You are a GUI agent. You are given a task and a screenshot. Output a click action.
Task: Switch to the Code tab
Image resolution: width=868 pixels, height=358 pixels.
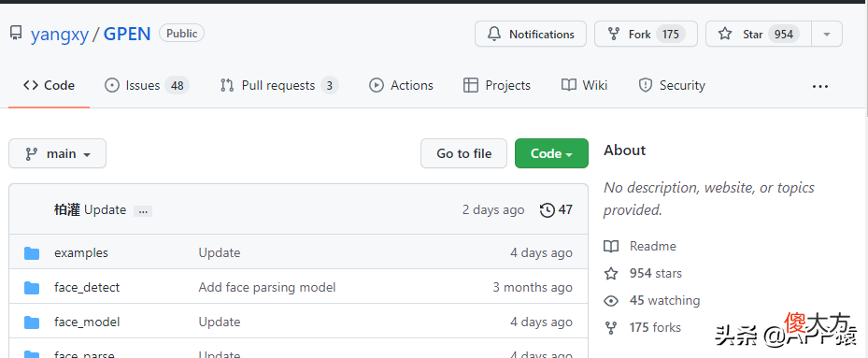point(49,85)
